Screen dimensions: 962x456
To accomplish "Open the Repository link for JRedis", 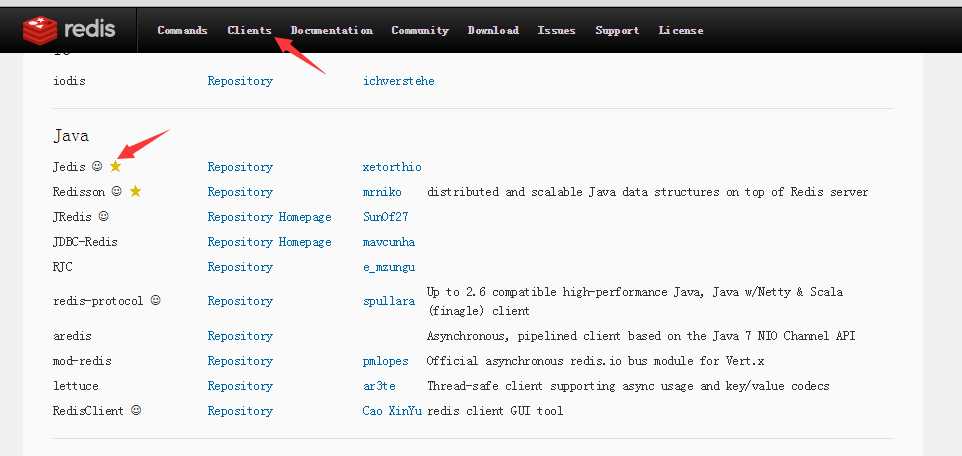I will pyautogui.click(x=240, y=217).
